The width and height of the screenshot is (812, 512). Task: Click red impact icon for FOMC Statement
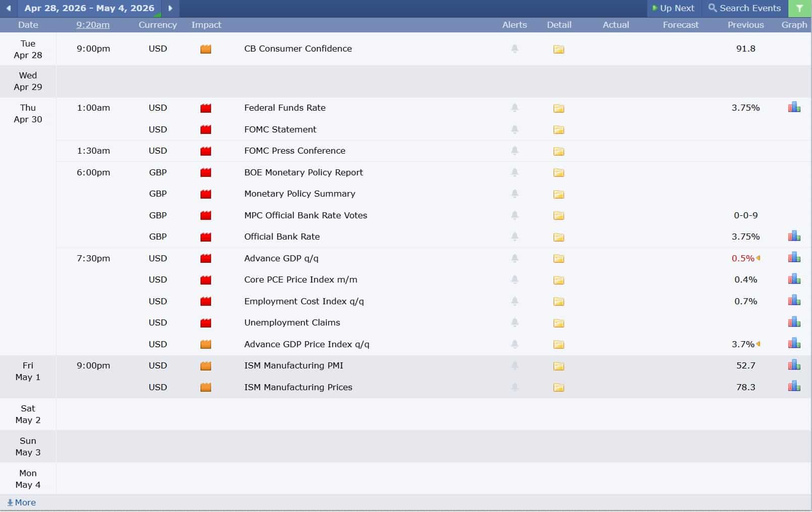206,130
